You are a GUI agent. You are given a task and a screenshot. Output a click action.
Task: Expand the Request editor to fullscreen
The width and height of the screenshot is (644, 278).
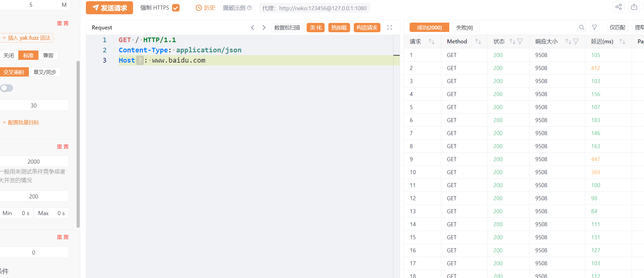389,28
